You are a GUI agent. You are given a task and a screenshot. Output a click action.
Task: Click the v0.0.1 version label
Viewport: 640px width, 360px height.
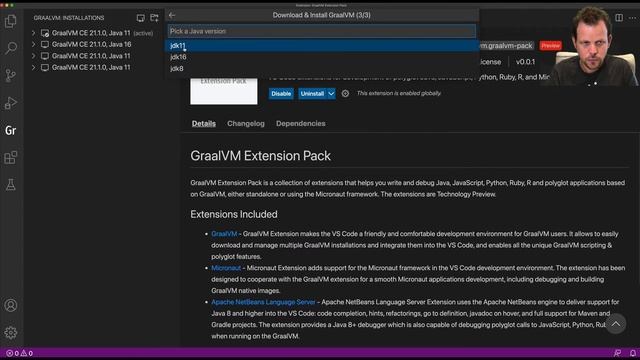pos(525,62)
